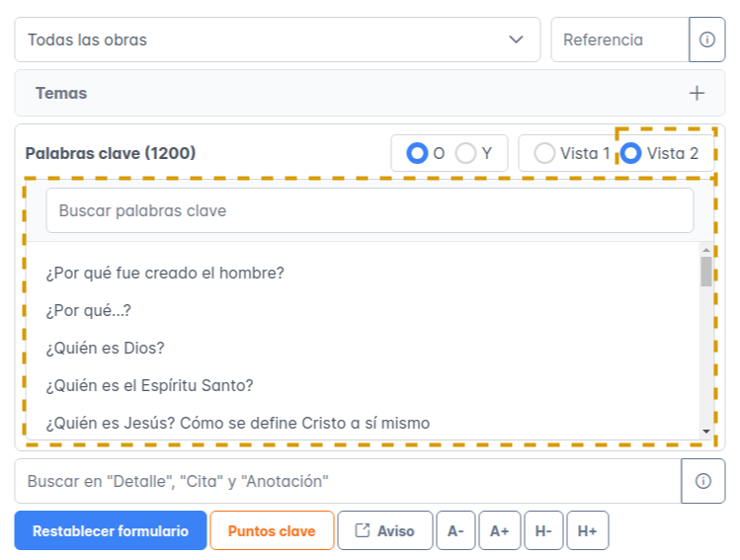Choose the '¿Quién es Dios?' keyword
The height and width of the screenshot is (560, 740).
105,348
